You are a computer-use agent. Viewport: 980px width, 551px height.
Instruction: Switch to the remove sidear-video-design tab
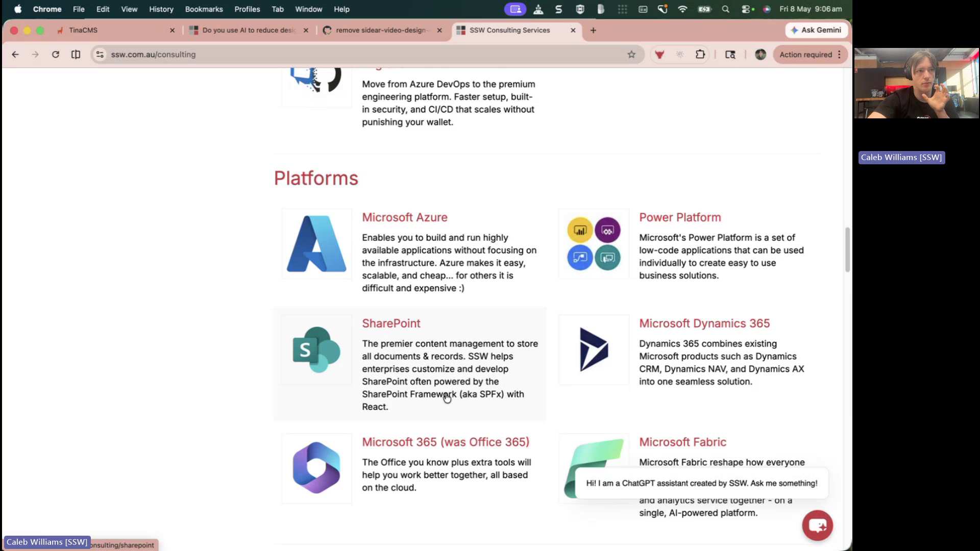tap(382, 30)
